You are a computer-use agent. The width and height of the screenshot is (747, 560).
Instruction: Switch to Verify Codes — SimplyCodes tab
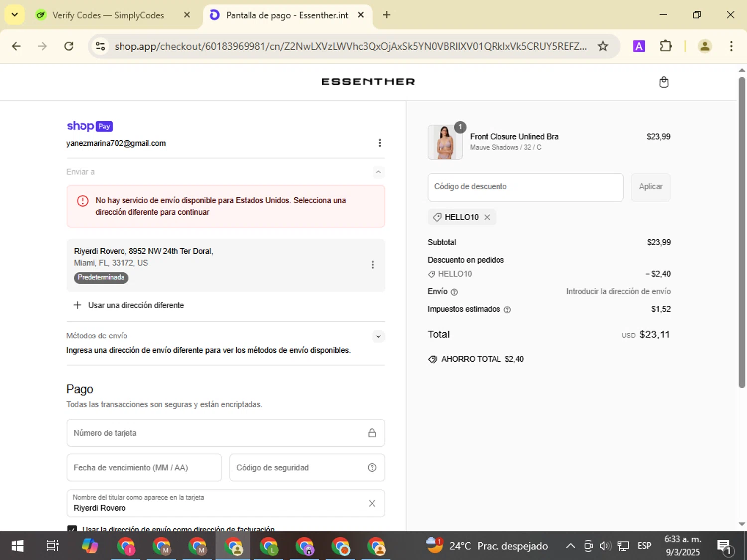tap(108, 15)
